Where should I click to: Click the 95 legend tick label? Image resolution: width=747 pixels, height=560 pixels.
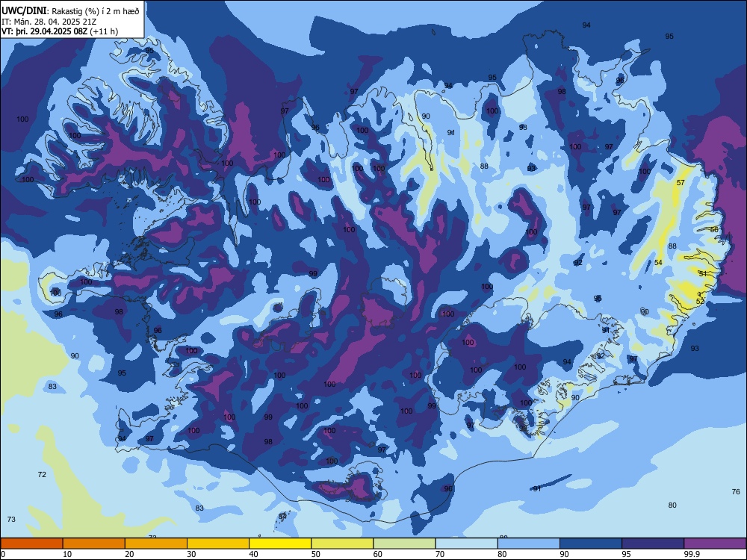click(x=626, y=554)
